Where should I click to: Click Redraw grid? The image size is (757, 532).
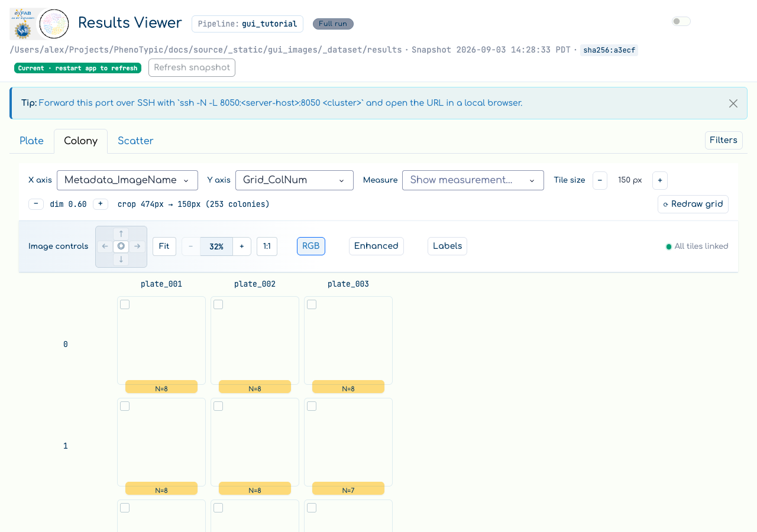tap(693, 204)
